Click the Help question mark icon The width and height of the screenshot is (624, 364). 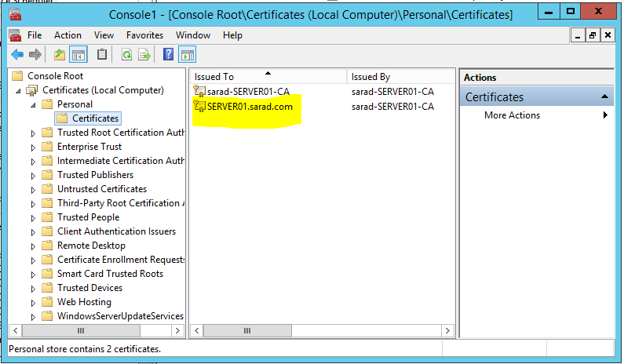tap(168, 54)
